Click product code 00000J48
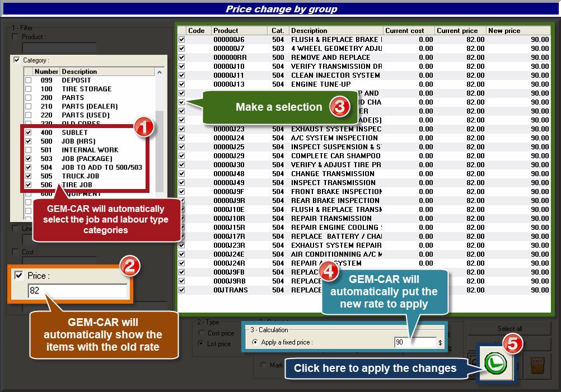This screenshot has height=392, width=561. 229,174
